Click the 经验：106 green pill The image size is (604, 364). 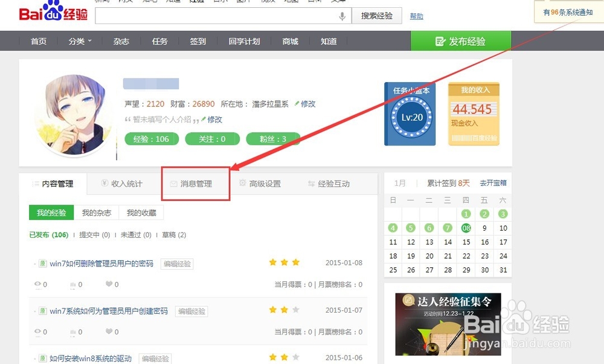click(152, 139)
